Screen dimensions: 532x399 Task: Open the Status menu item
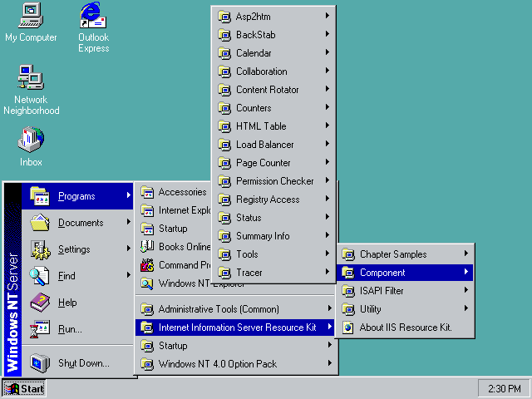coord(273,218)
